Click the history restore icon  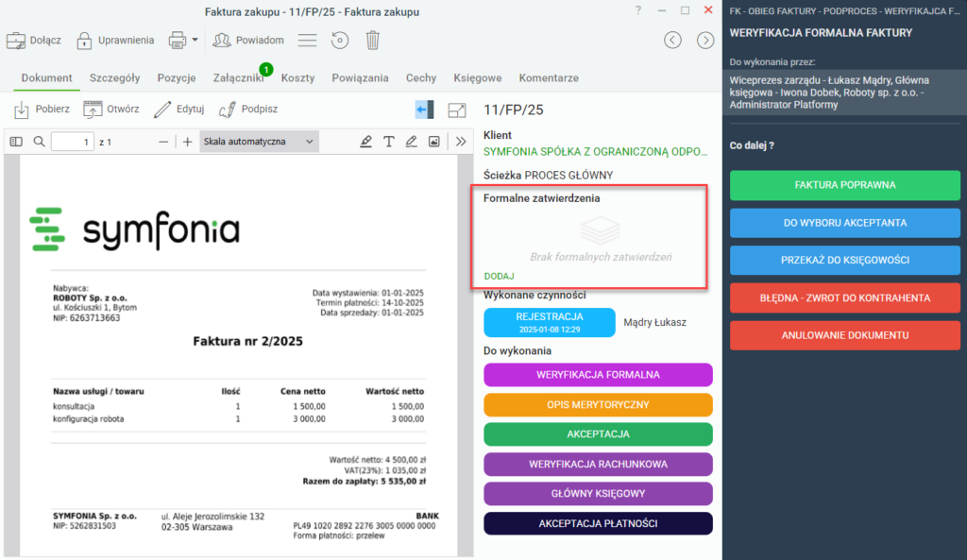pos(340,41)
